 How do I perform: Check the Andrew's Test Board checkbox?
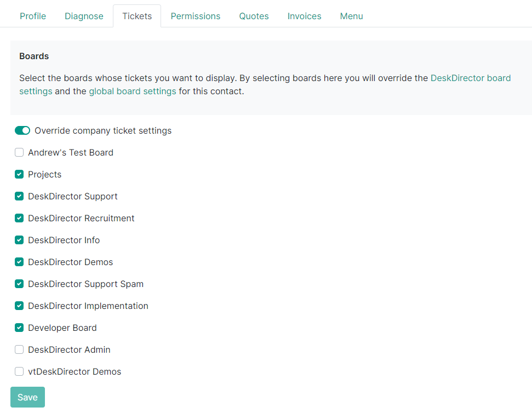(x=19, y=153)
